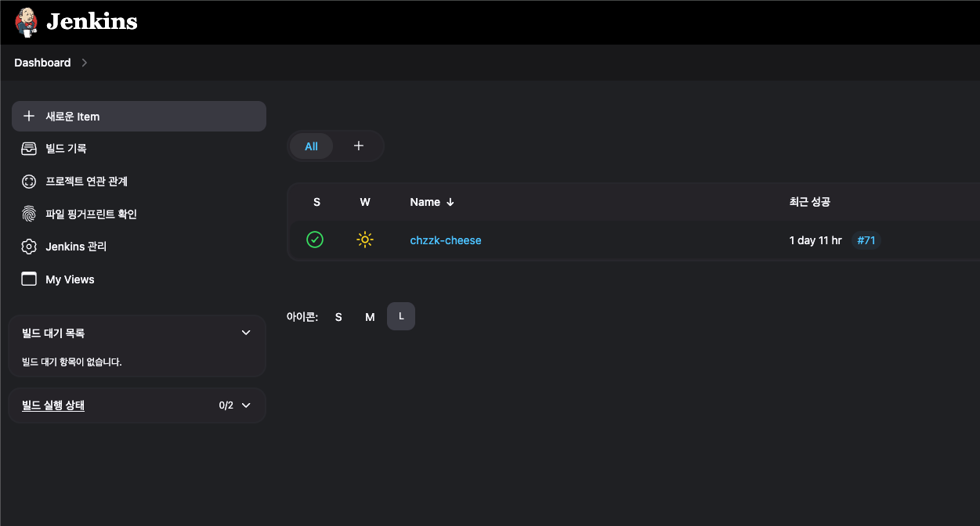Click chzzk-cheese success status icon

(x=315, y=240)
